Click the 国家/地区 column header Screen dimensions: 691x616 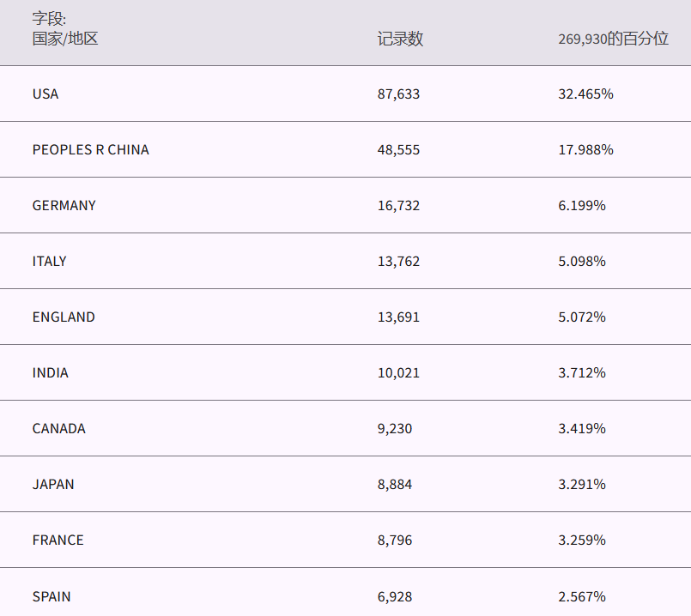65,39
